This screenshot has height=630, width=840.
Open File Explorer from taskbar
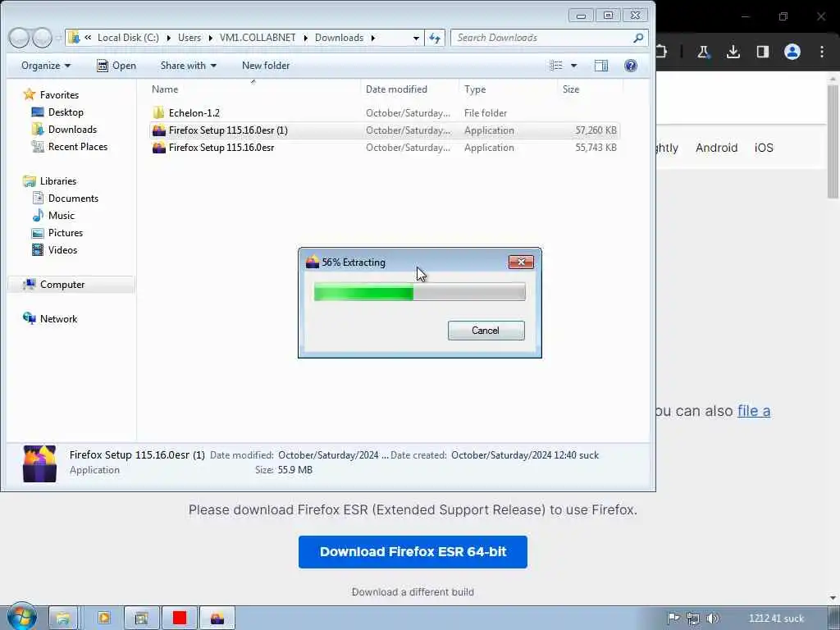(63, 619)
